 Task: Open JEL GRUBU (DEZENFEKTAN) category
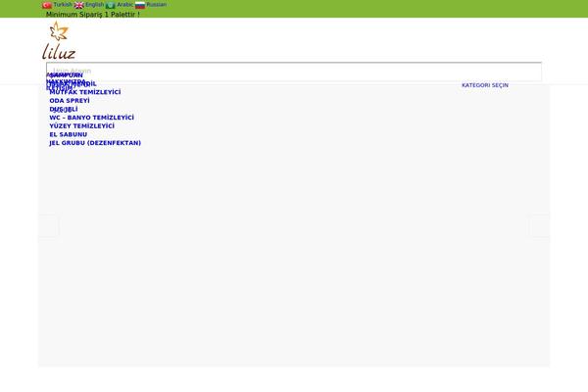point(95,143)
